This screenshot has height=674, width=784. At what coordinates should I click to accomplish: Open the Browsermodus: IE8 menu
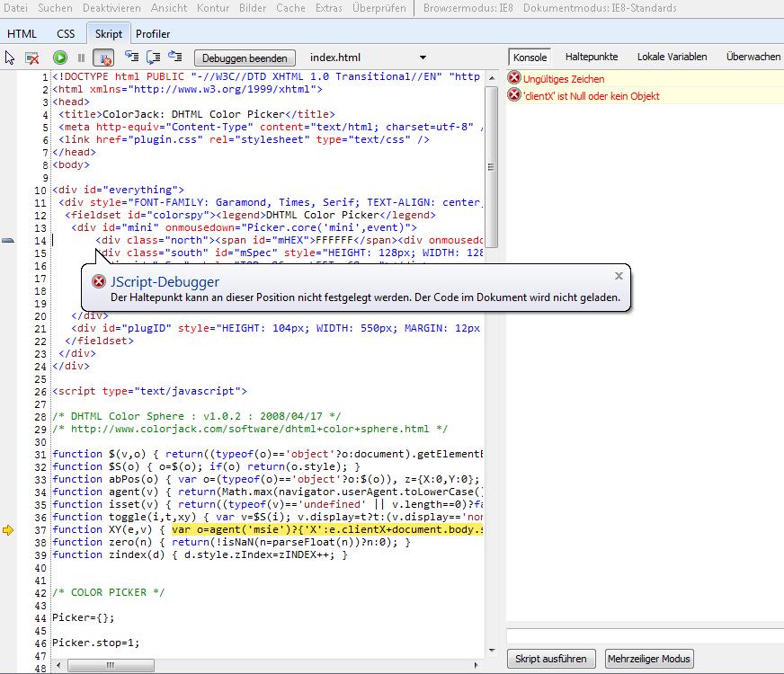click(x=473, y=8)
